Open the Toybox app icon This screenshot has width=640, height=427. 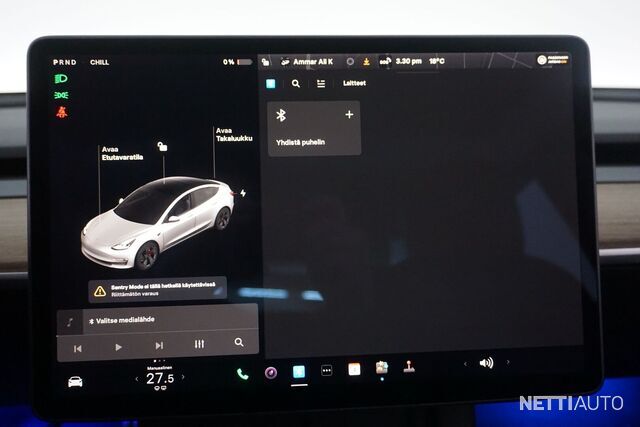coord(382,368)
